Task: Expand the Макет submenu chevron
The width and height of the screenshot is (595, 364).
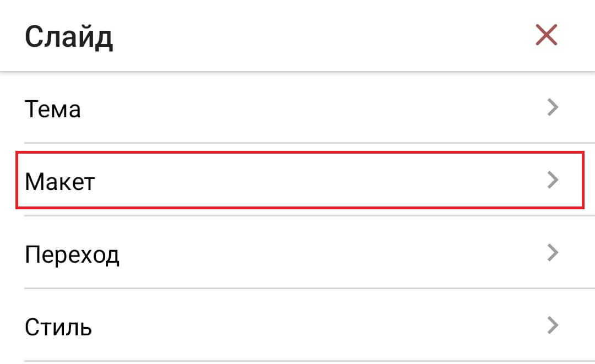Action: [553, 180]
